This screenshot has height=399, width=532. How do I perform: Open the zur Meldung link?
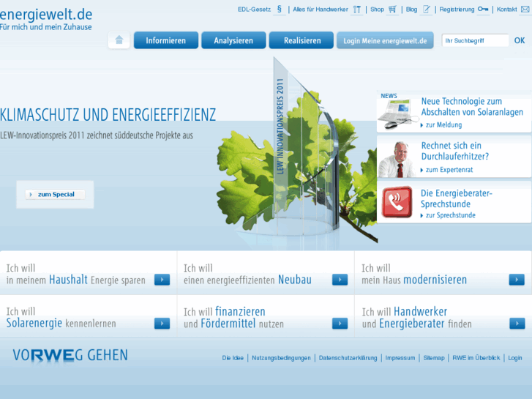tap(443, 125)
